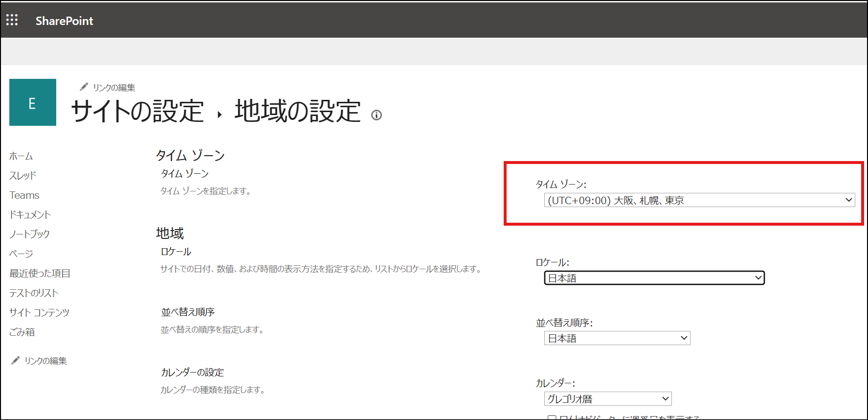Image resolution: width=868 pixels, height=420 pixels.
Task: Open ごみ箱 in the left navigation
Action: (22, 332)
